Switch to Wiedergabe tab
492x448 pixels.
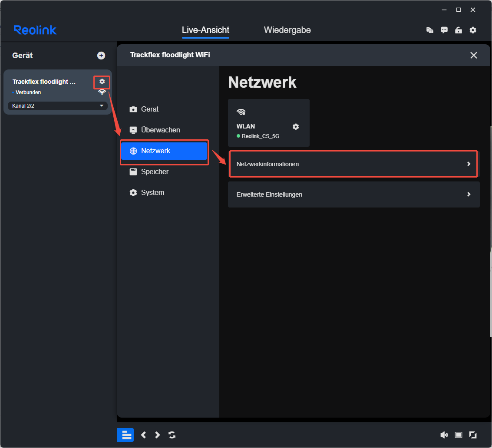pyautogui.click(x=287, y=30)
